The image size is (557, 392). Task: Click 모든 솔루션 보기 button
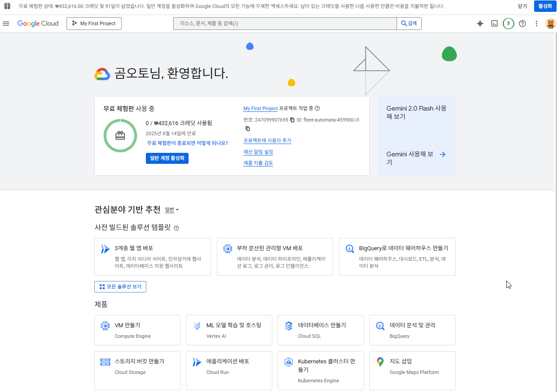click(x=120, y=287)
